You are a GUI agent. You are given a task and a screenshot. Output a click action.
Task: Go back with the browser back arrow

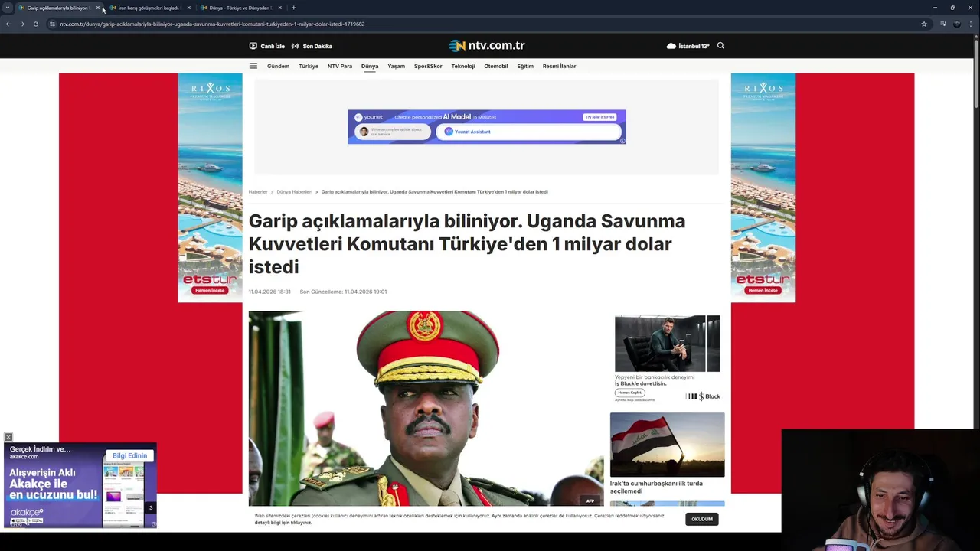pos(8,24)
